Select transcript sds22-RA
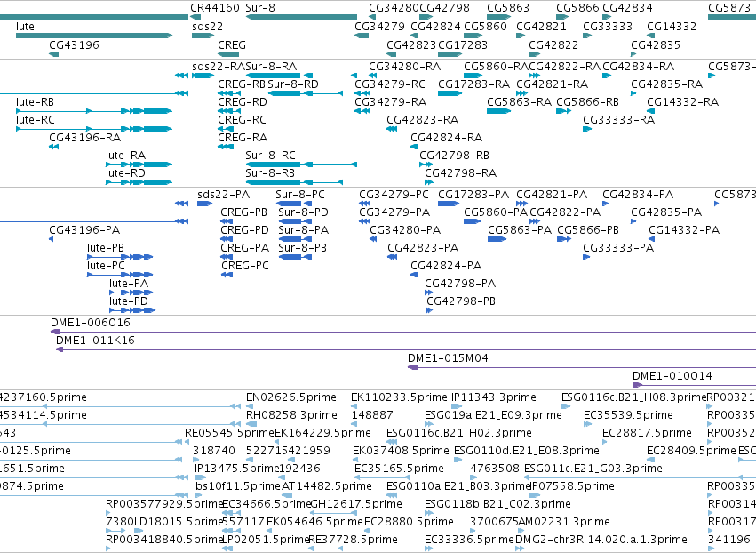Image resolution: width=756 pixels, height=553 pixels. [x=219, y=66]
